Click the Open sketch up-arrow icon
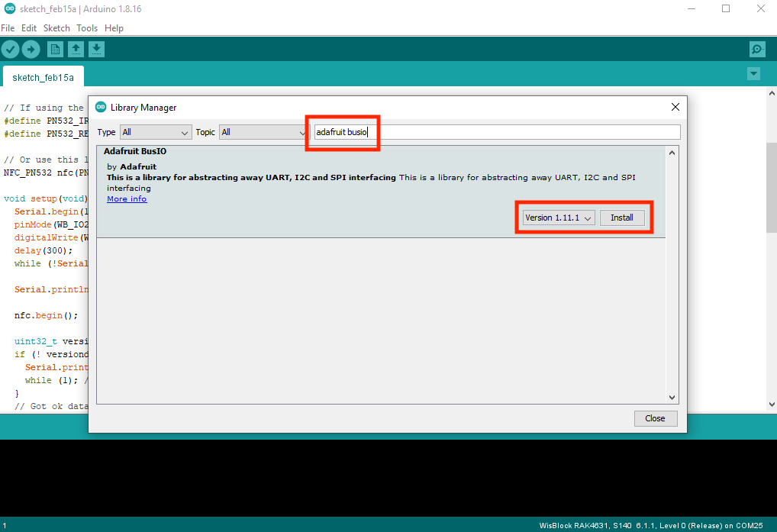Screen dimensions: 777x532 [x=76, y=49]
